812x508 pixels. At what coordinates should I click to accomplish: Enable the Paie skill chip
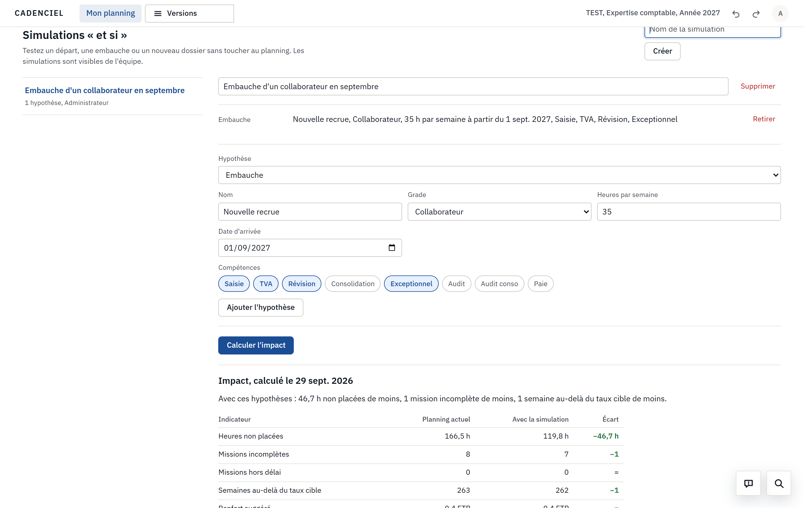click(540, 284)
